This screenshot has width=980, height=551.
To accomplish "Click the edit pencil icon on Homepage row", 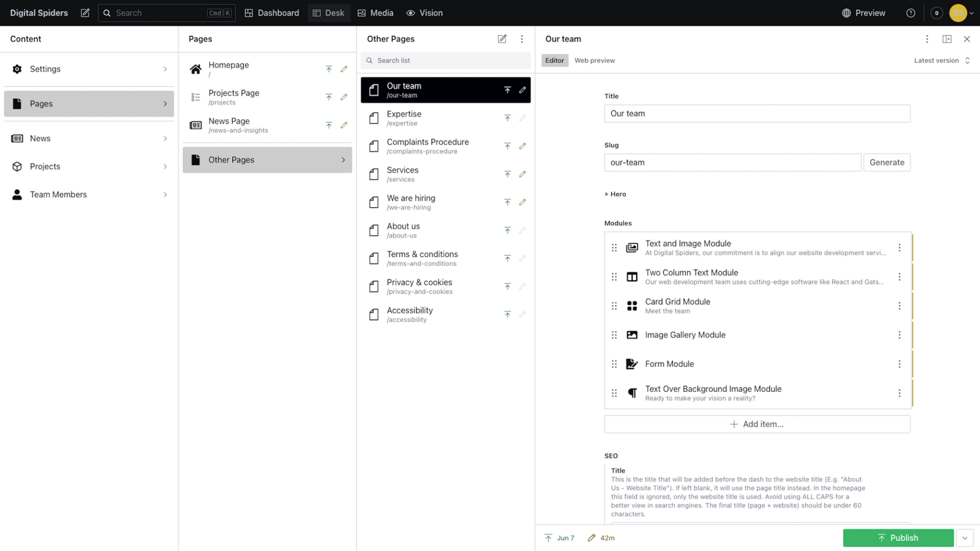I will tap(344, 69).
